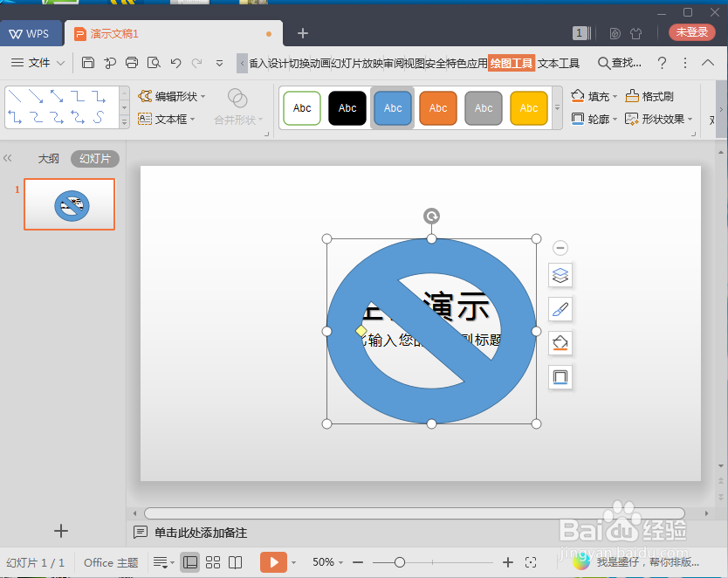Open new tab with plus button
Viewport: 728px width, 578px height.
coord(303,33)
